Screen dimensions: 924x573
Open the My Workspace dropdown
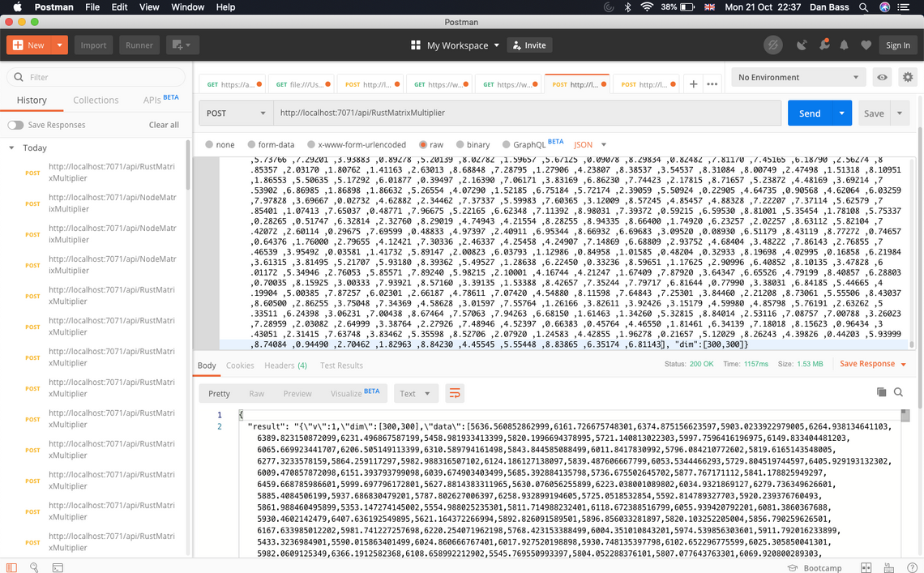[x=463, y=45]
